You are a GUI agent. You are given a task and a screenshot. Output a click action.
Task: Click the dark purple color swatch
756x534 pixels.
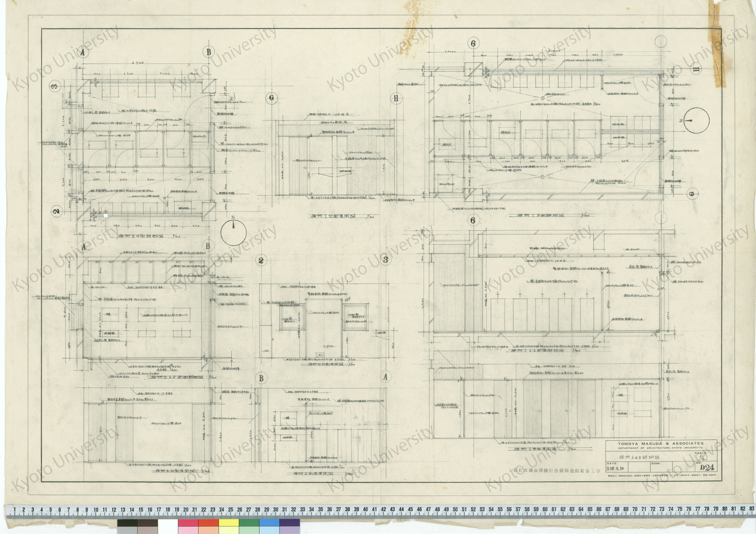click(289, 523)
